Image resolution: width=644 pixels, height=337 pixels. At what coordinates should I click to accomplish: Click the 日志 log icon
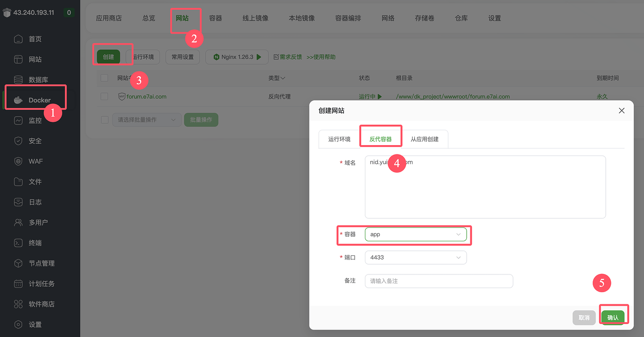[x=18, y=202]
